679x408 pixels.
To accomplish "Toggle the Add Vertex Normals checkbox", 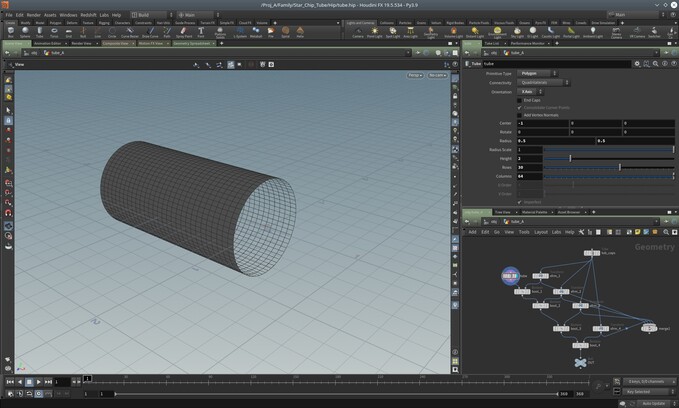I will click(x=519, y=115).
